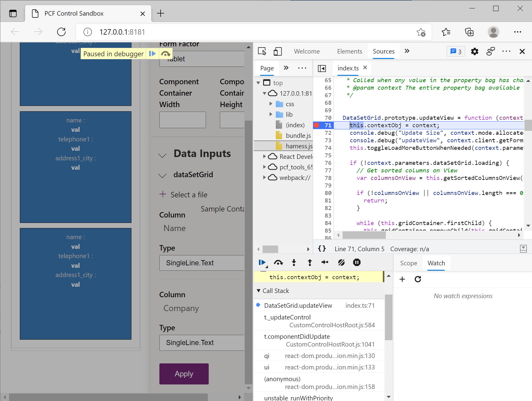The width and height of the screenshot is (532, 401).
Task: Collapse the Data Inputs section
Action: [162, 155]
